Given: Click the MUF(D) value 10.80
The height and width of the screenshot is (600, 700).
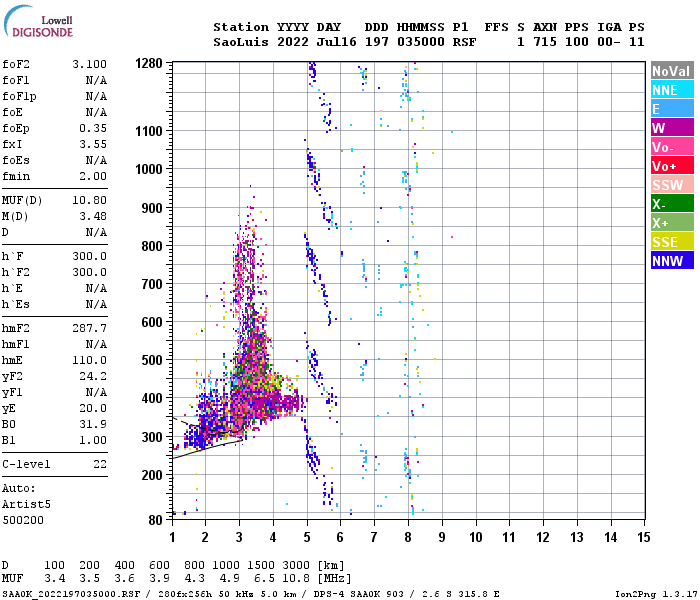Looking at the screenshot, I should pyautogui.click(x=90, y=200).
